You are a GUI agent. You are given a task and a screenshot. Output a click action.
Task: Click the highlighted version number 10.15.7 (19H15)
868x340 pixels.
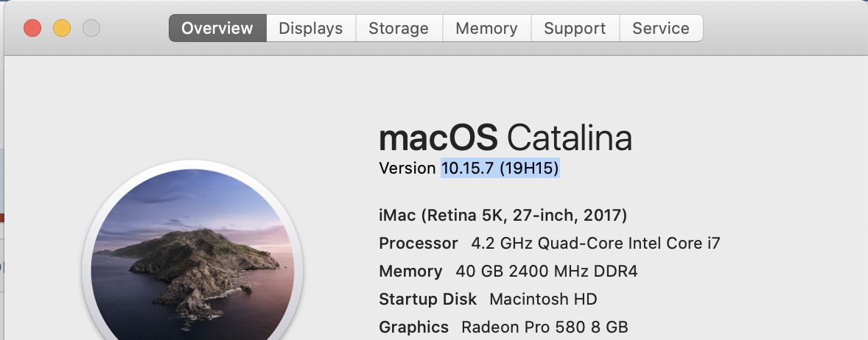500,169
